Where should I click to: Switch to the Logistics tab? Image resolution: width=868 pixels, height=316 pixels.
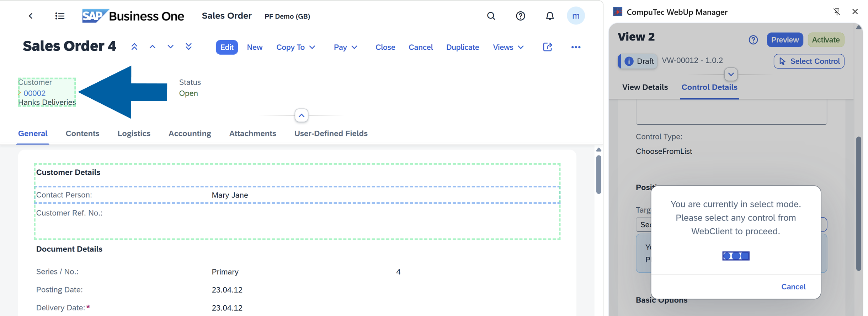[x=134, y=134]
